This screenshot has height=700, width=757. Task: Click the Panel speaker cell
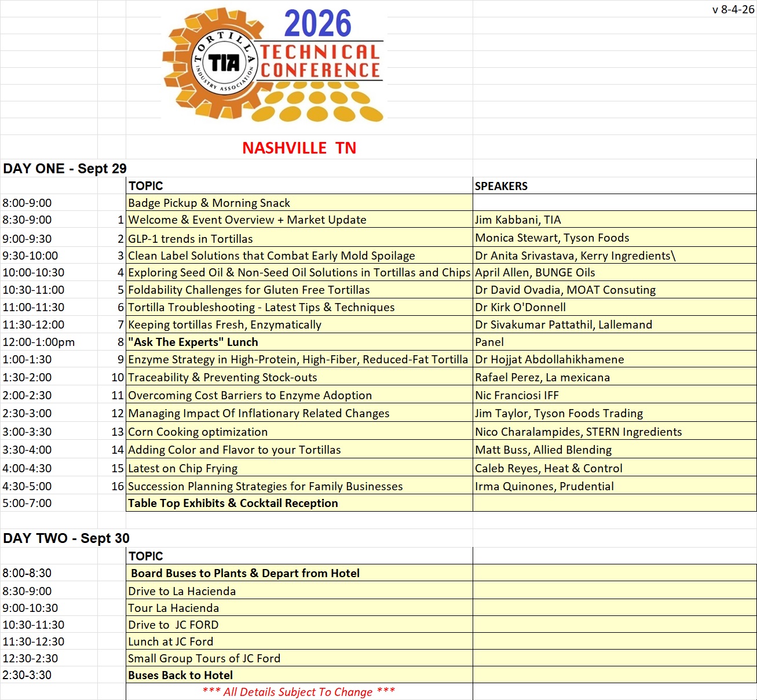[x=615, y=342]
